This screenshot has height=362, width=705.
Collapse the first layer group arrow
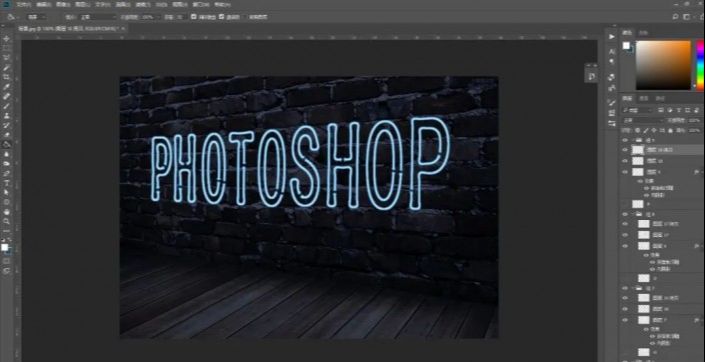point(633,140)
